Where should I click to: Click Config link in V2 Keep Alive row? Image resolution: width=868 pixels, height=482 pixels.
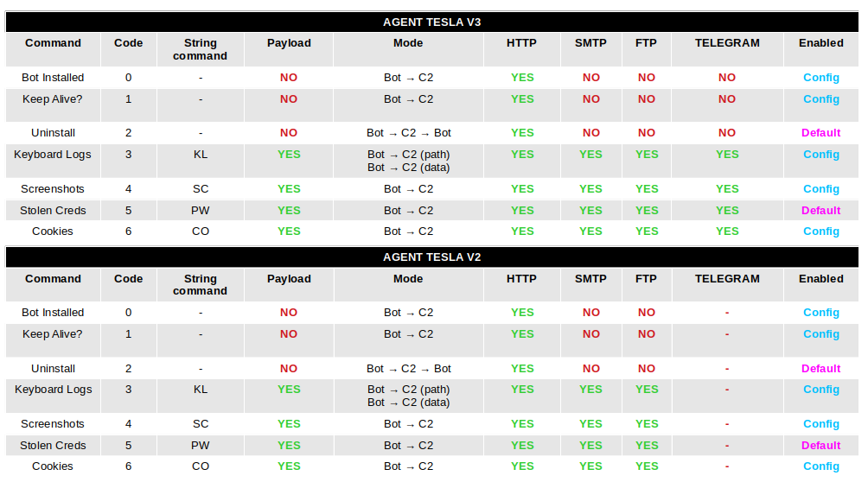tap(820, 334)
